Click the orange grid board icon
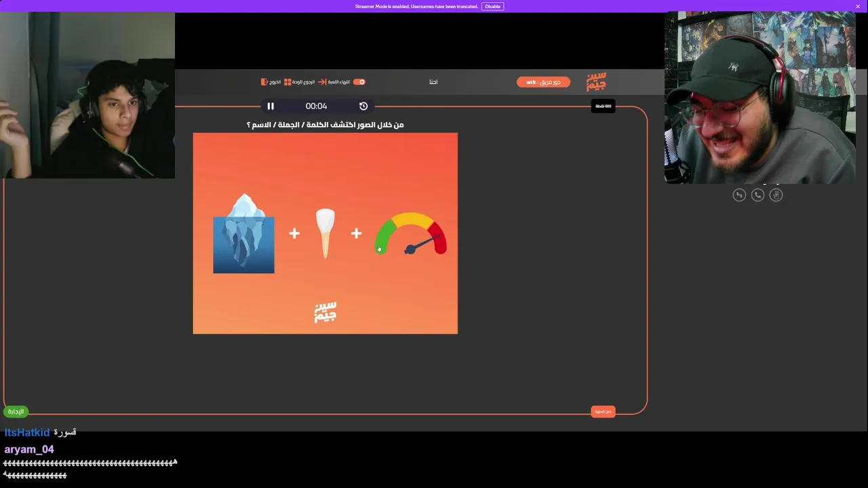 pos(288,82)
